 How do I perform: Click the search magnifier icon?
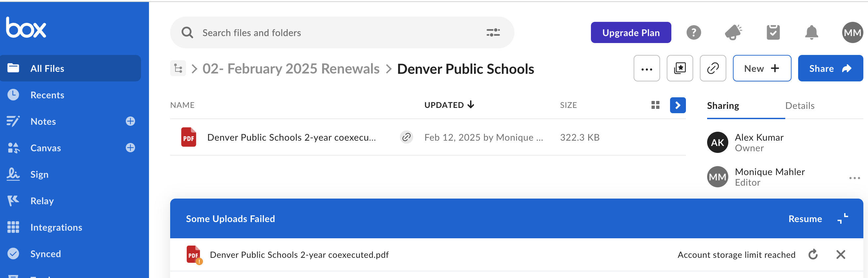(187, 33)
